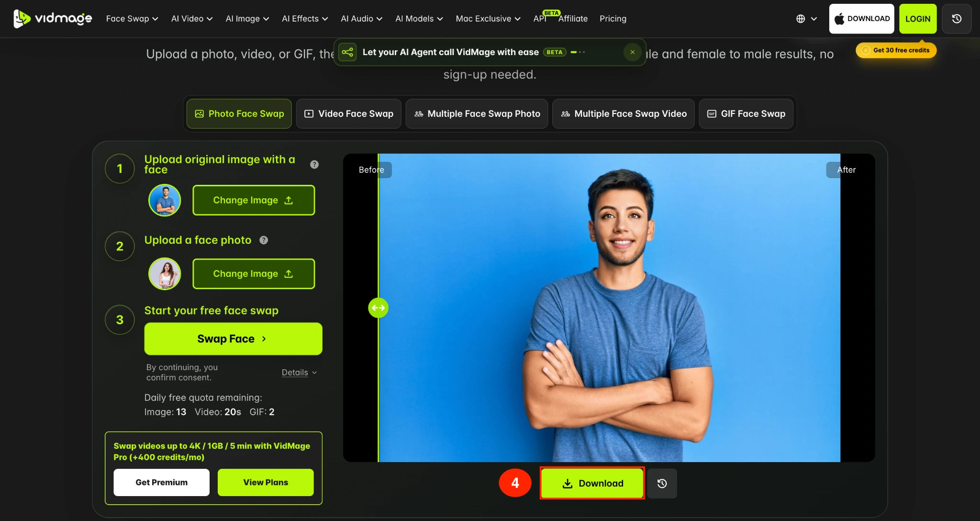This screenshot has height=521, width=980.
Task: Switch to GIF Face Swap tab
Action: pyautogui.click(x=746, y=113)
